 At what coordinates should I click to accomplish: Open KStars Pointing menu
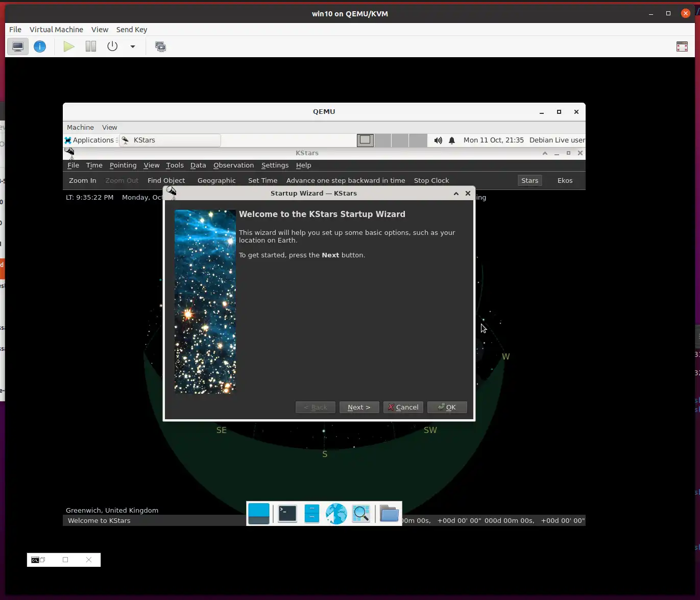point(123,165)
